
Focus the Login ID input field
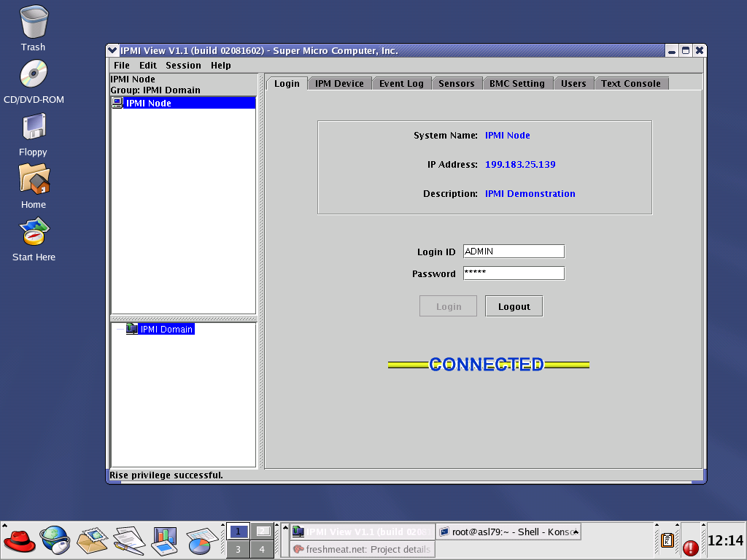pyautogui.click(x=514, y=252)
